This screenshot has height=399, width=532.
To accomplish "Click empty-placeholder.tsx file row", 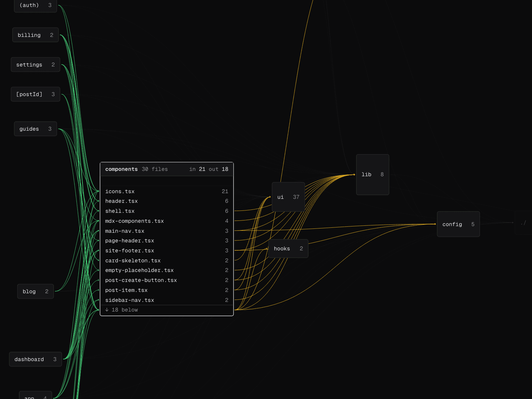I will click(167, 270).
